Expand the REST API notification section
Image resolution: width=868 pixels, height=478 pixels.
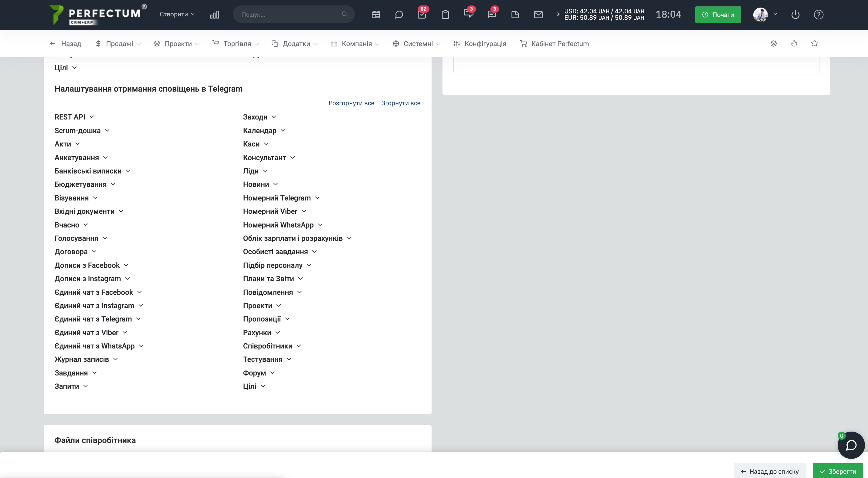tap(74, 117)
